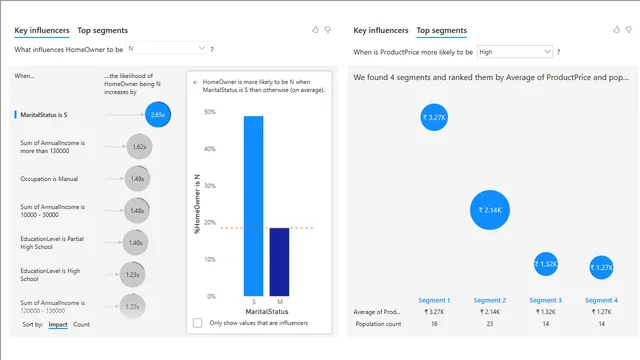Select the 1.62x influencer bubble
This screenshot has width=640, height=360.
139,146
